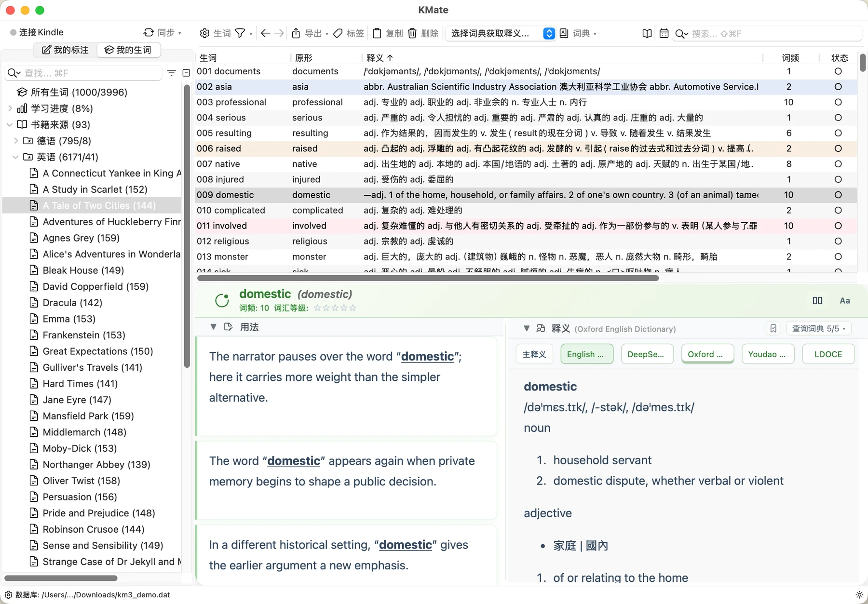Select the Oxford dictionary tab

[707, 354]
